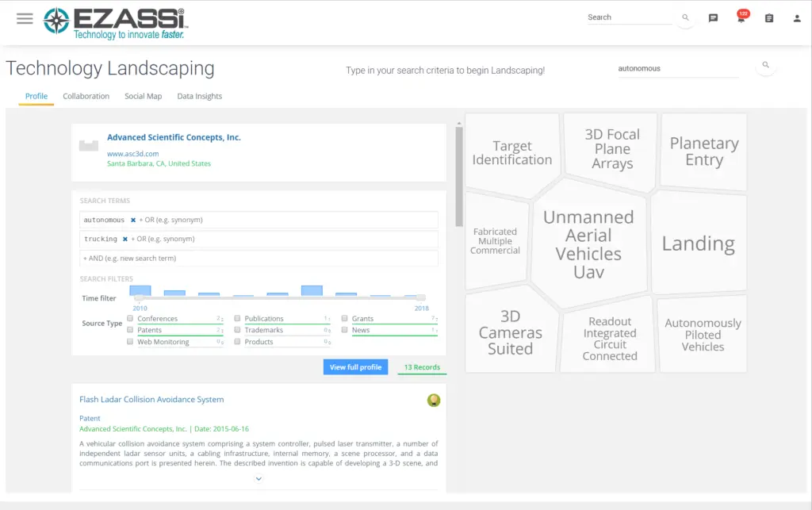Toggle the Web Monitoring source checkbox
812x510 pixels.
click(130, 342)
